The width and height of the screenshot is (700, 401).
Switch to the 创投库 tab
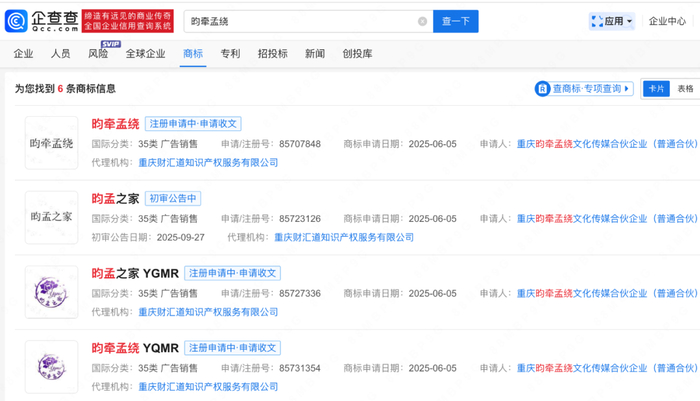coord(357,54)
